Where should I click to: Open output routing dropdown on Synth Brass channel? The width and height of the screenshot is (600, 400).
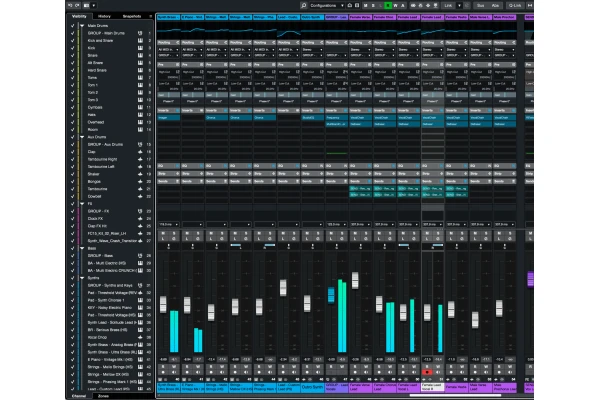coord(168,55)
